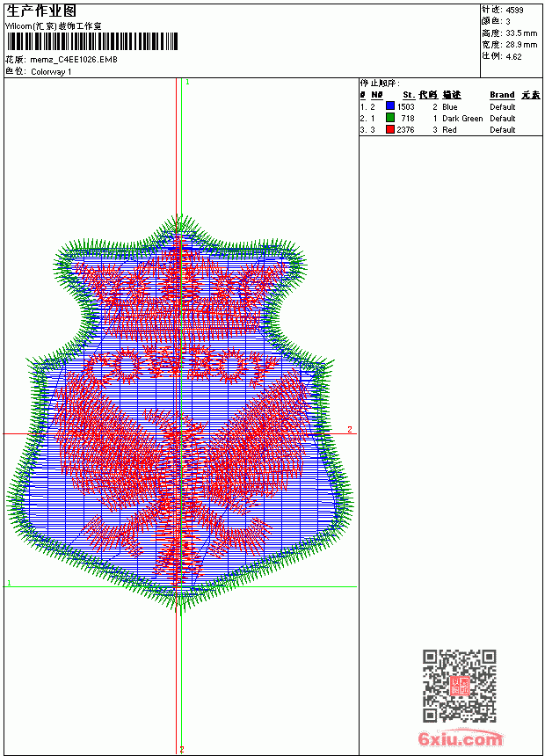Click the Blue stitch count 1503

click(x=405, y=106)
